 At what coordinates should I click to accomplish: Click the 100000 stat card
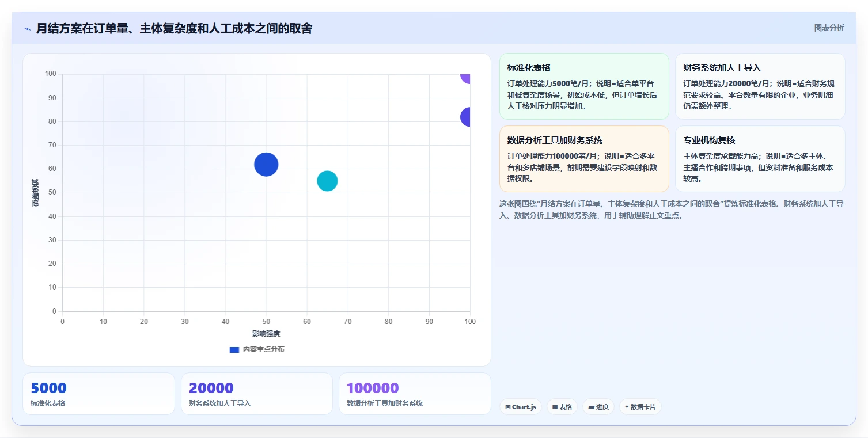pyautogui.click(x=415, y=394)
